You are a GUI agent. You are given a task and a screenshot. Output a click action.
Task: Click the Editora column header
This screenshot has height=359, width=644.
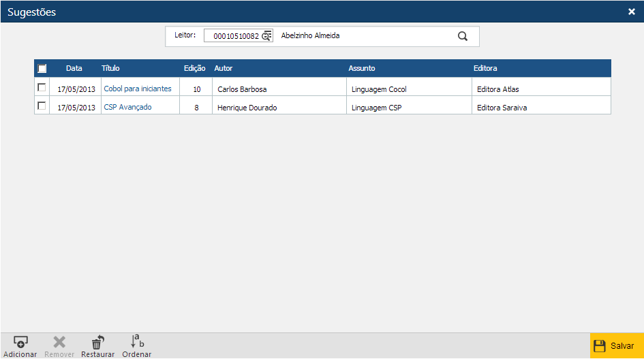tap(485, 68)
